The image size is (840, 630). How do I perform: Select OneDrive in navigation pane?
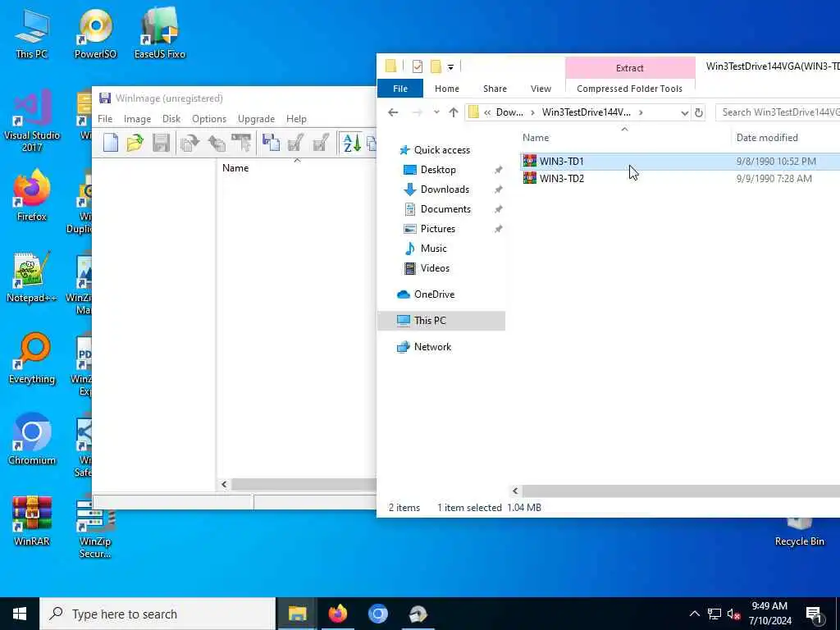click(434, 294)
